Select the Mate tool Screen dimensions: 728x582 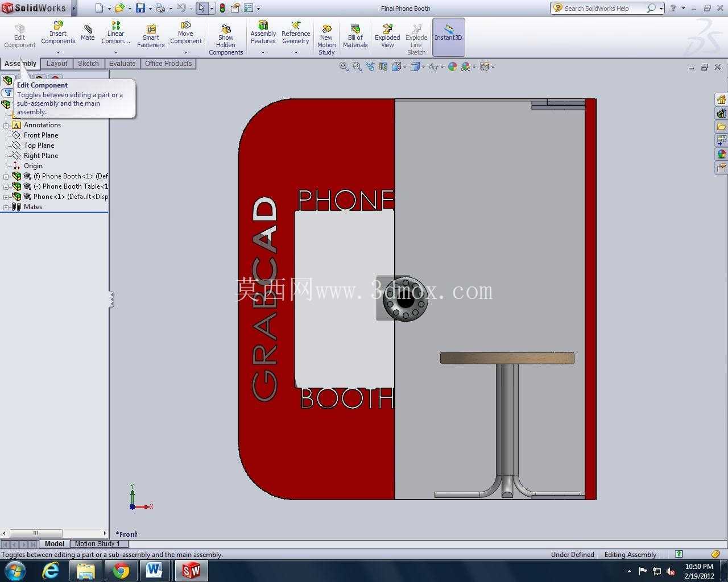click(88, 33)
